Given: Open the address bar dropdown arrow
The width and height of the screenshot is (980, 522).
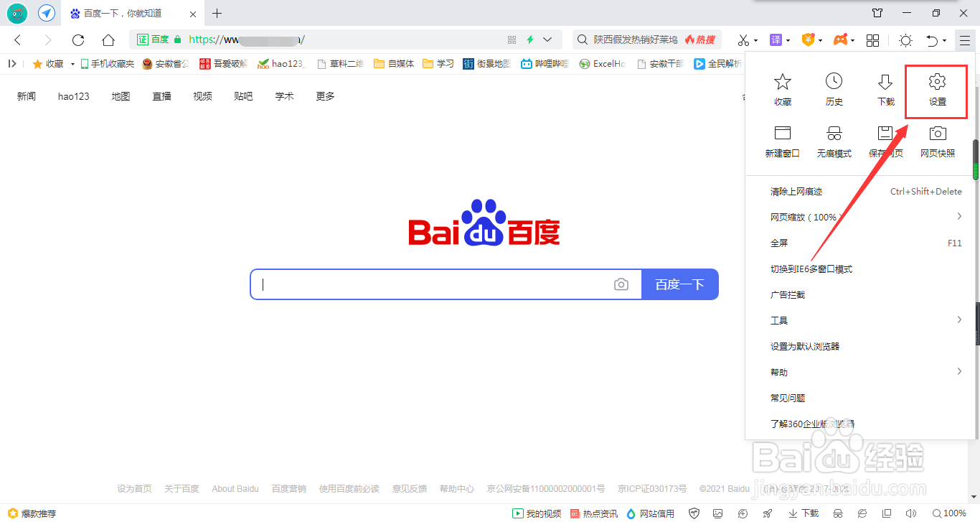Looking at the screenshot, I should point(547,40).
